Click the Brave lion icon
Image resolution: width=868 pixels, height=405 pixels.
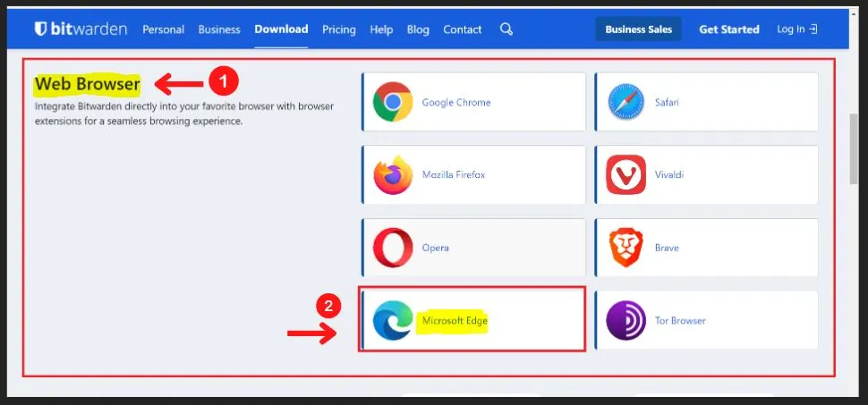626,248
